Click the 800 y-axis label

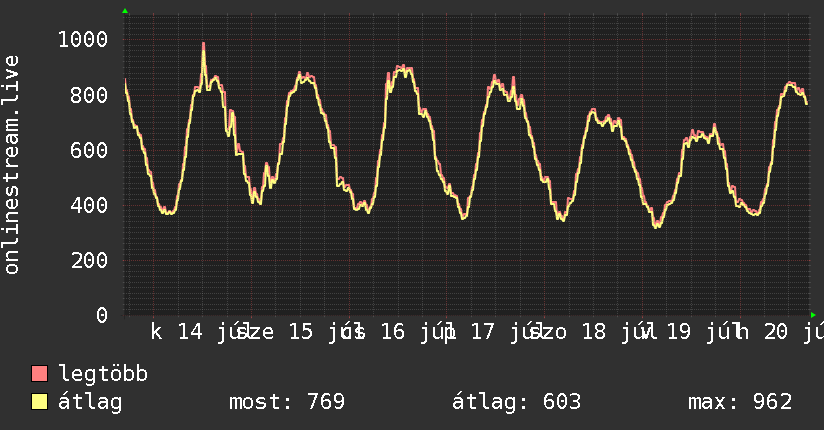[x=89, y=95]
